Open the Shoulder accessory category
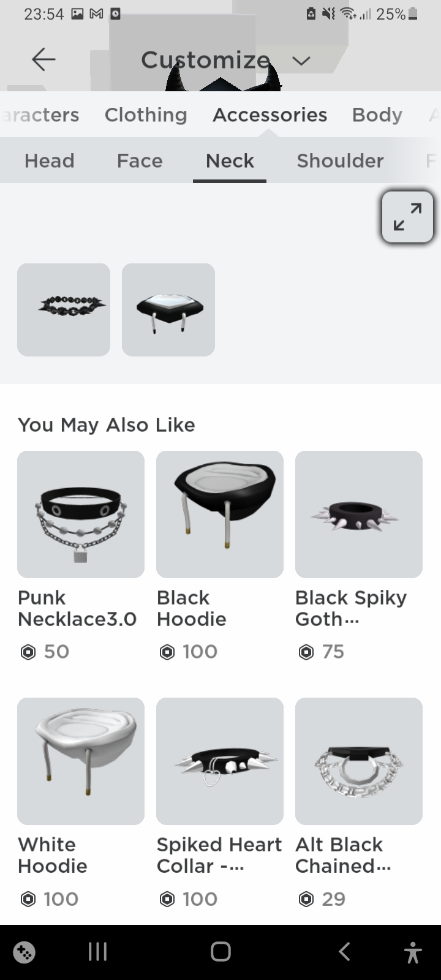 (340, 160)
